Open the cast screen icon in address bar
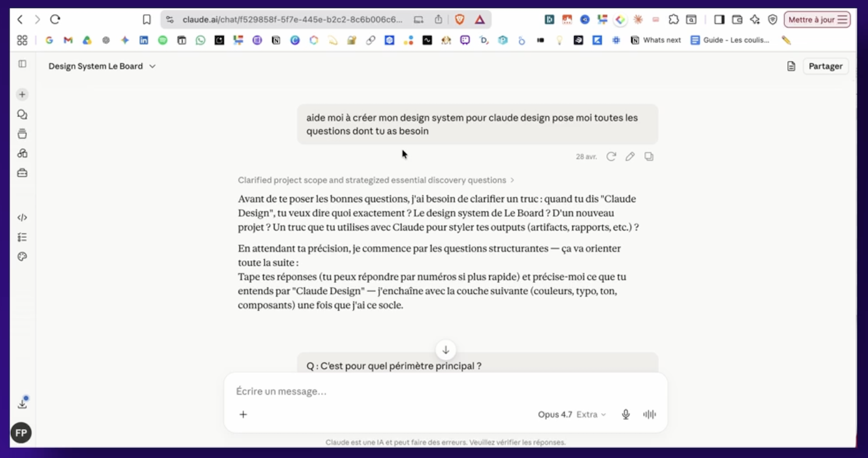 click(419, 19)
